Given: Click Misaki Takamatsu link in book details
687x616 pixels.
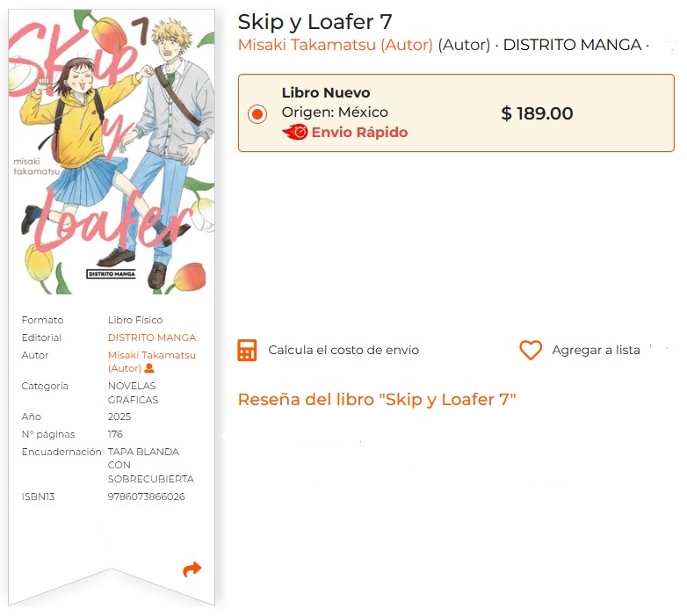Looking at the screenshot, I should [x=152, y=361].
